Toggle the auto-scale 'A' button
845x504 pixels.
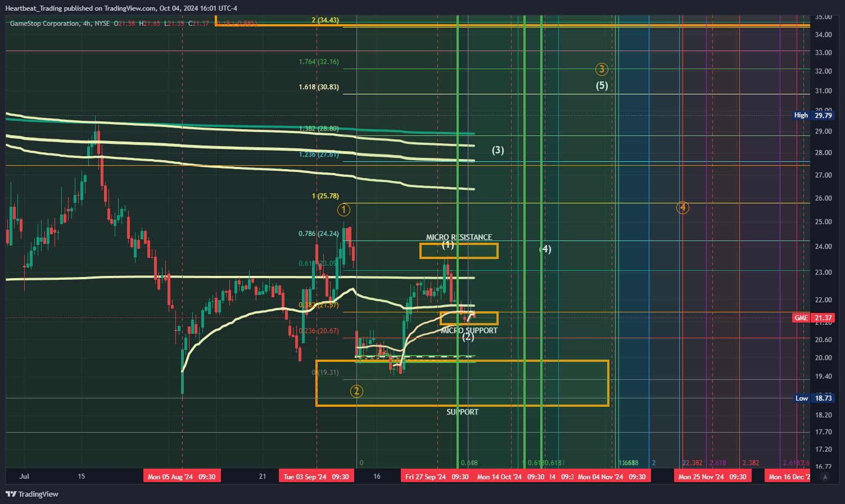(825, 477)
